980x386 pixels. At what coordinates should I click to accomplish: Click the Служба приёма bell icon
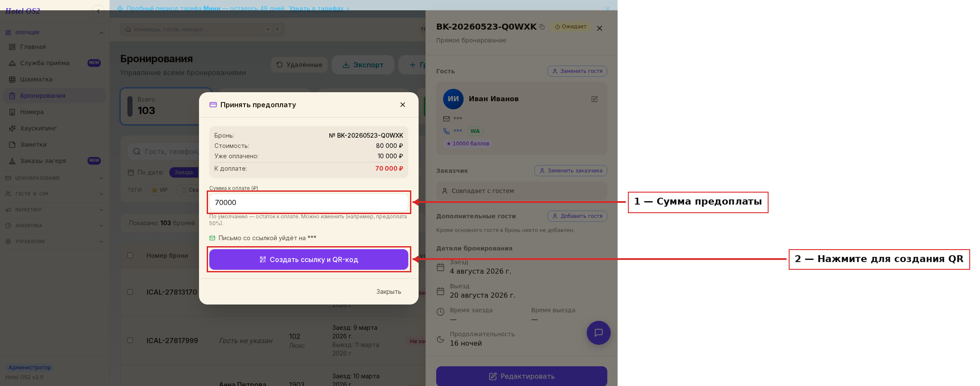point(12,63)
